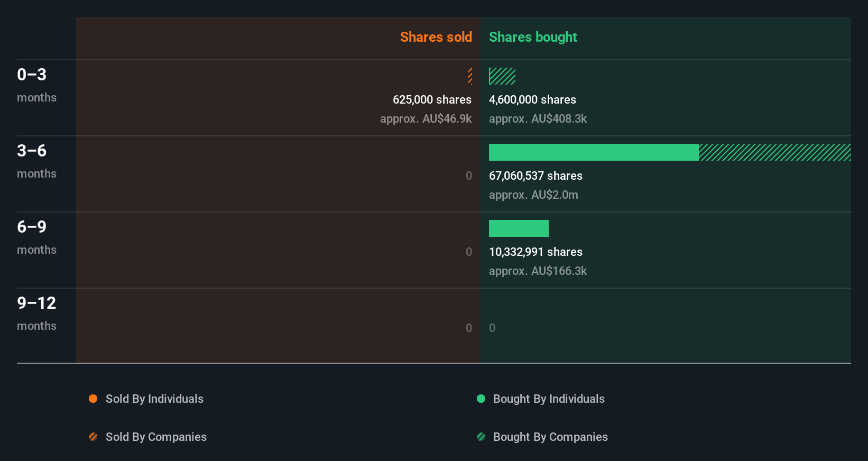The width and height of the screenshot is (868, 461).
Task: Click the 6–9 months row label
Action: (x=36, y=237)
